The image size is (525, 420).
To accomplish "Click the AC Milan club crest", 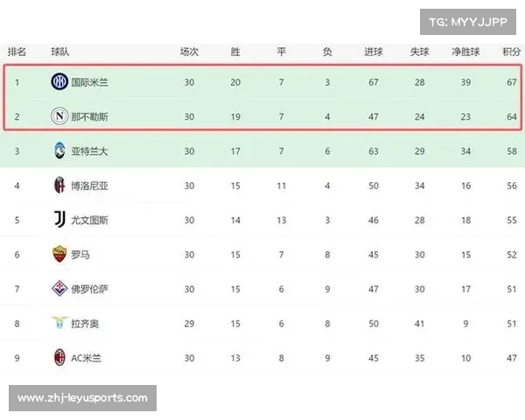I will tap(59, 358).
